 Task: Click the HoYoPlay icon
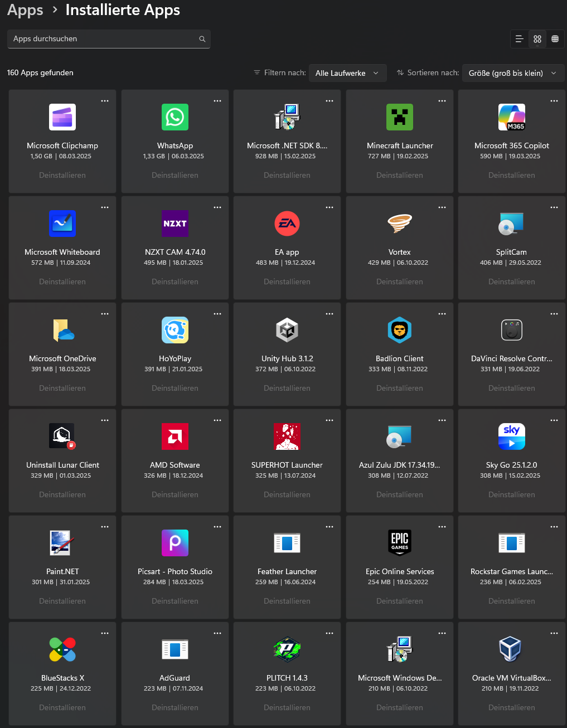tap(175, 330)
